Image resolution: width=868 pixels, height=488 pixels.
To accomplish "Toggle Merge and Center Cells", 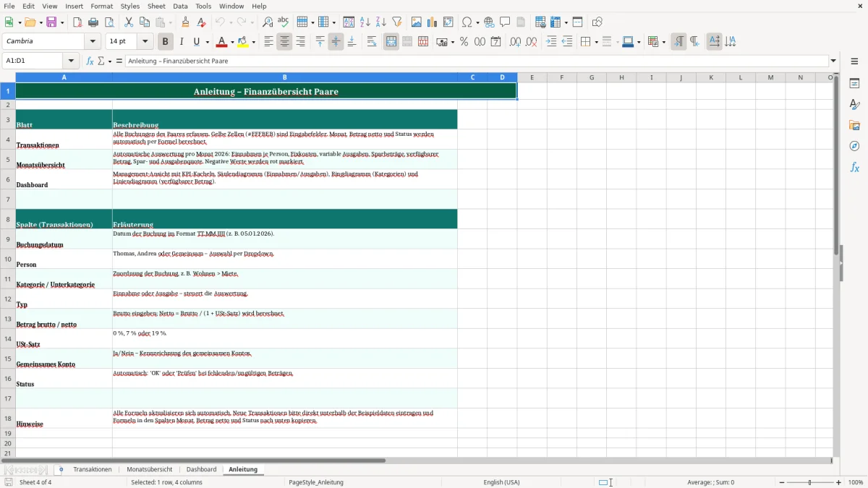I will [391, 42].
